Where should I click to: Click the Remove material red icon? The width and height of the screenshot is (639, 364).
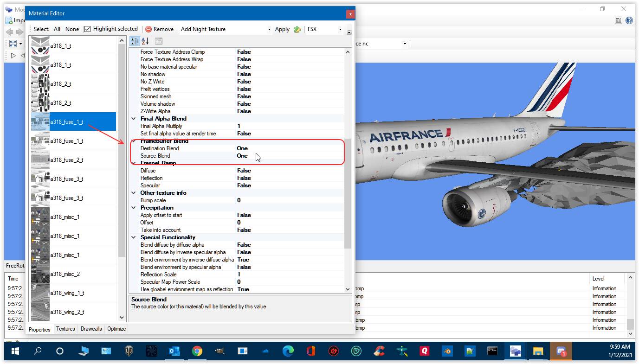[148, 29]
